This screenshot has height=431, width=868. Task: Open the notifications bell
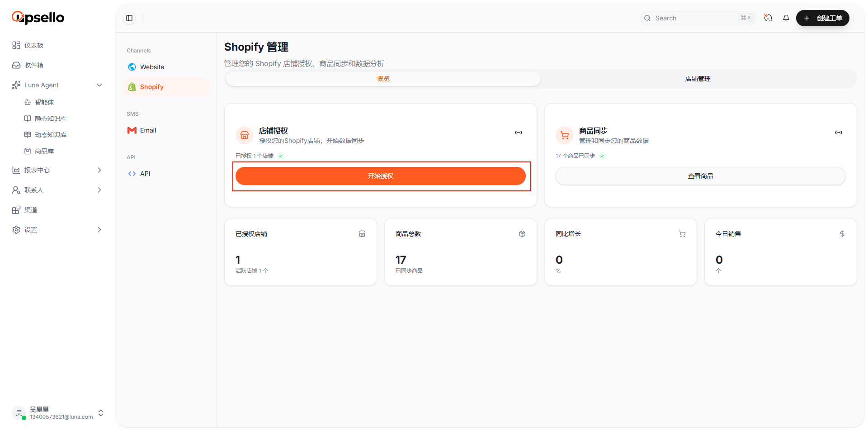(x=786, y=18)
